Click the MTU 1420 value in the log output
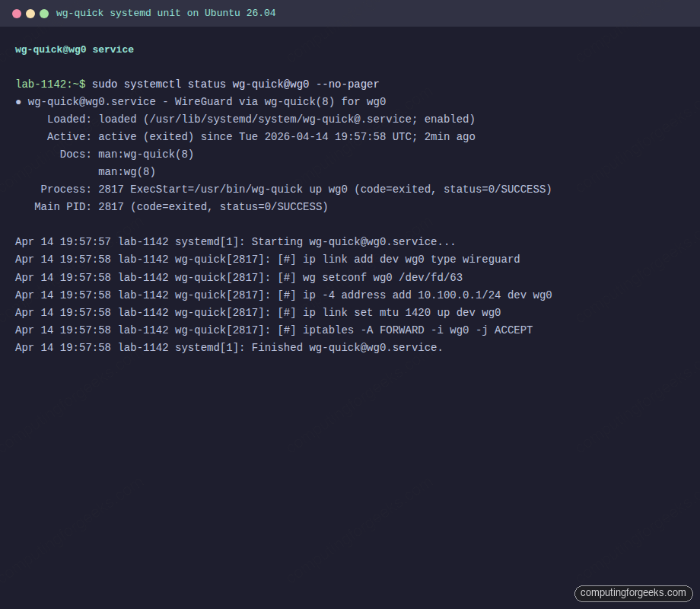 (418, 312)
